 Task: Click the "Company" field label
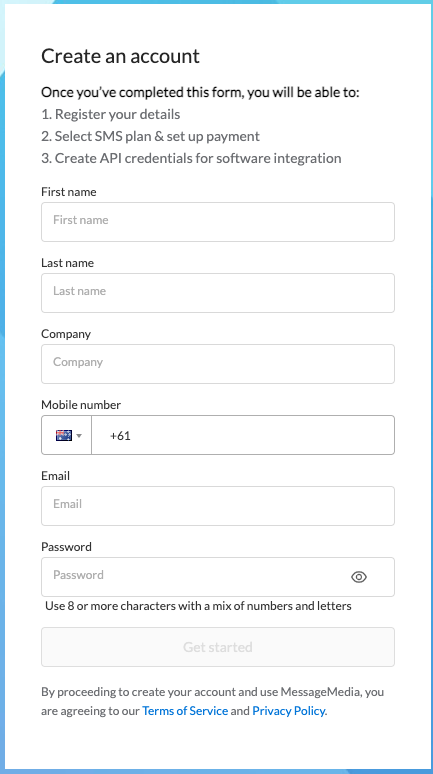click(66, 334)
